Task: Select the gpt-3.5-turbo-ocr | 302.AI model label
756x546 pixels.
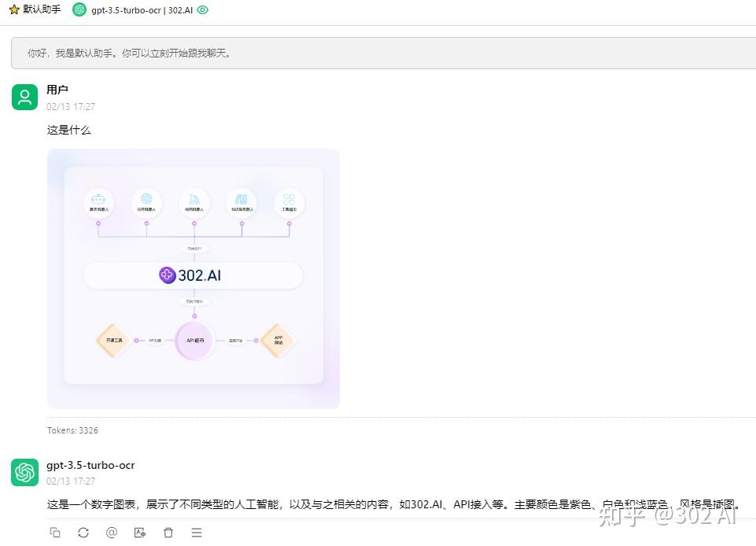Action: [x=142, y=10]
